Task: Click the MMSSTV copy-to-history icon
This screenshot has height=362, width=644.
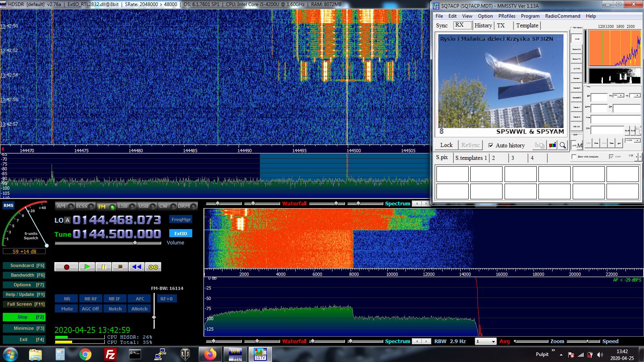Action: 540,145
